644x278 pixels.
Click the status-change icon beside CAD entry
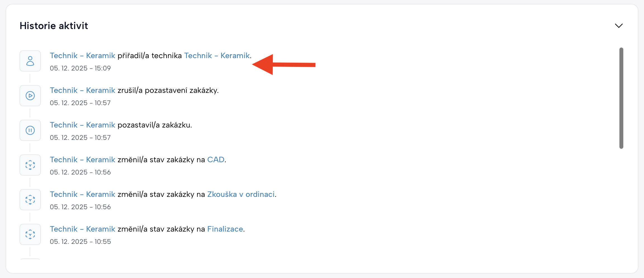[x=30, y=165]
